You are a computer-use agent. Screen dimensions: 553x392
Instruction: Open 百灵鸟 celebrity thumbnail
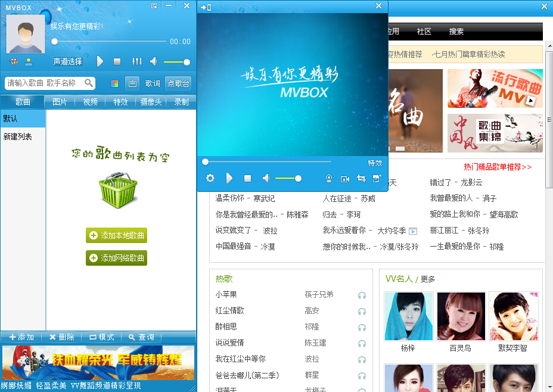[461, 316]
